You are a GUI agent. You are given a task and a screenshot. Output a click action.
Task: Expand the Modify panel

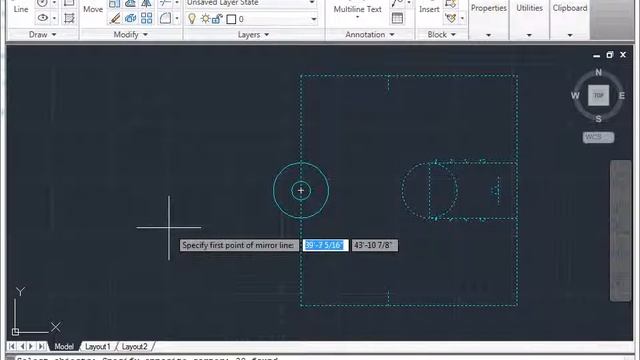(x=131, y=35)
